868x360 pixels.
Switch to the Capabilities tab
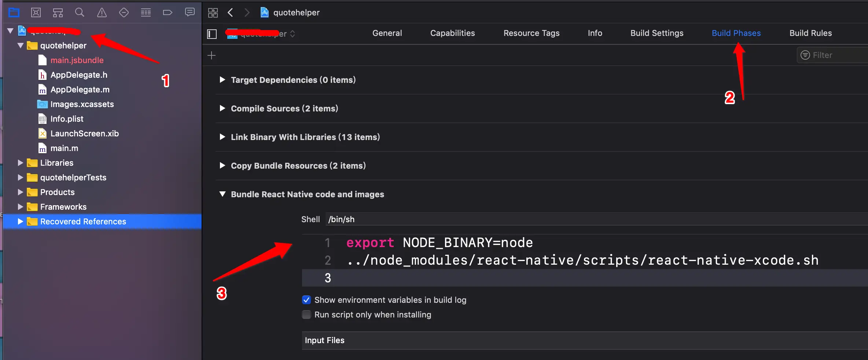453,33
